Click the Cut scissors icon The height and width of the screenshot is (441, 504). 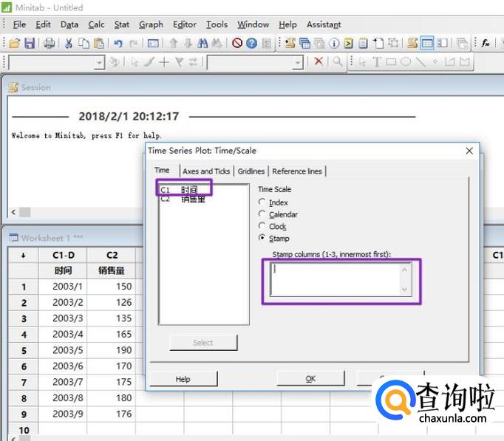[69, 43]
